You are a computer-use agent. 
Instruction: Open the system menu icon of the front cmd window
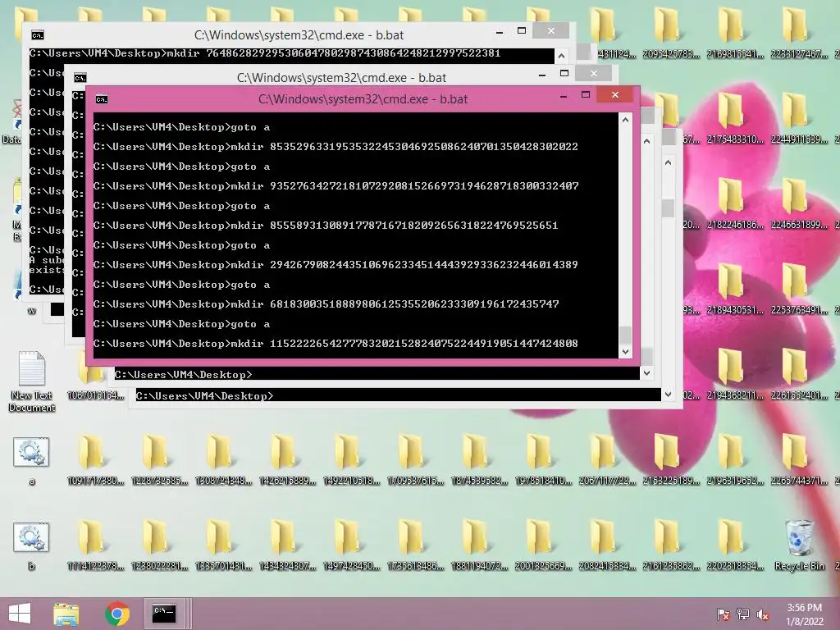(101, 99)
